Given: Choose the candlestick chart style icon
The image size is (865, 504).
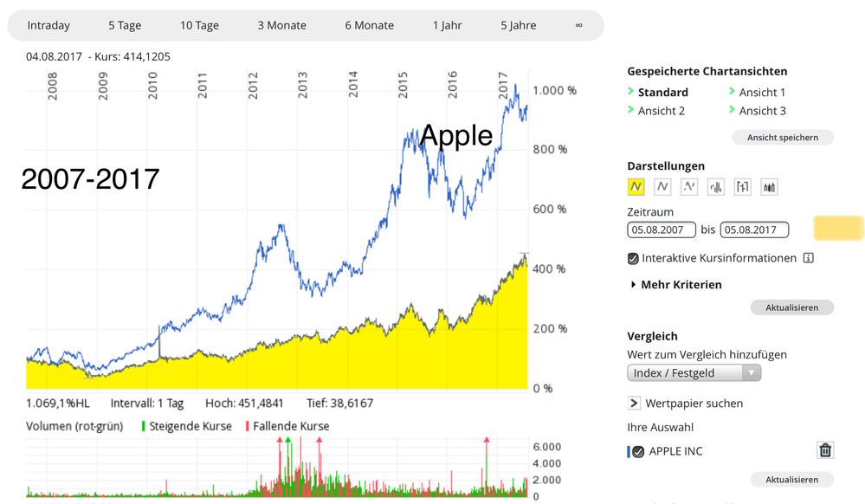Looking at the screenshot, I should point(769,186).
